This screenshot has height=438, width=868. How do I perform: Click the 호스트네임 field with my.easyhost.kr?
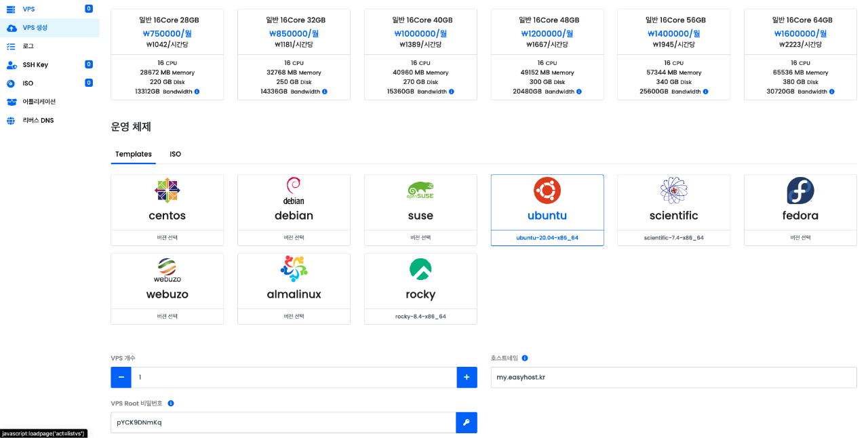[x=674, y=378]
